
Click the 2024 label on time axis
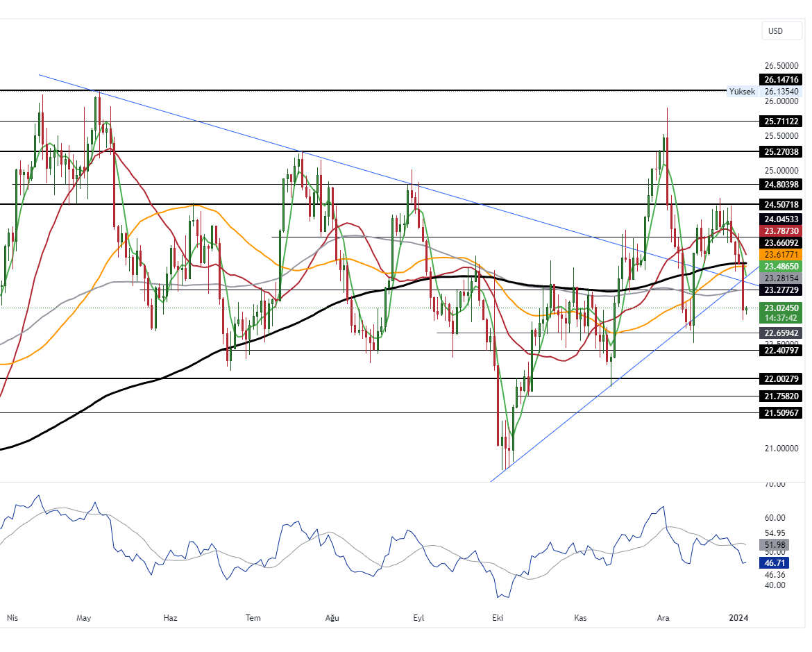click(x=739, y=617)
